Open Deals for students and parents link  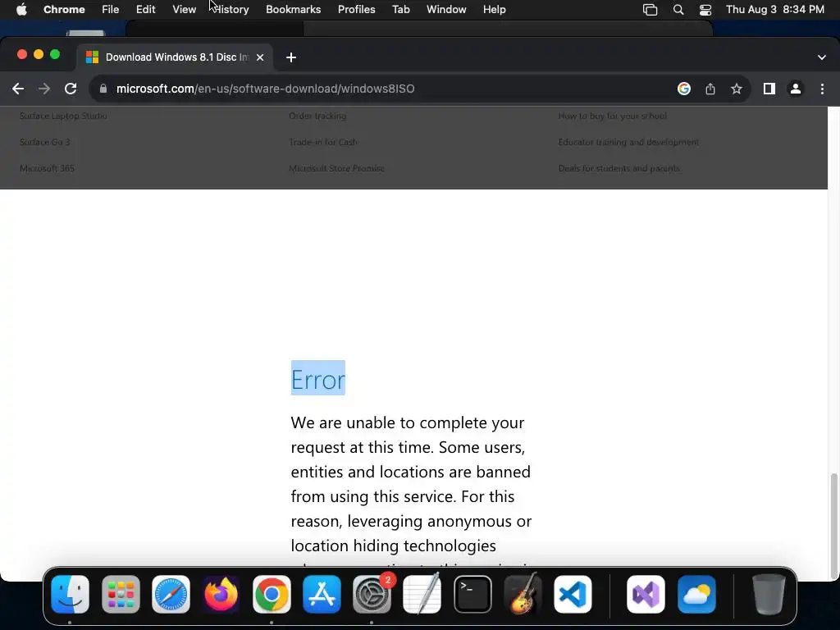tap(619, 168)
